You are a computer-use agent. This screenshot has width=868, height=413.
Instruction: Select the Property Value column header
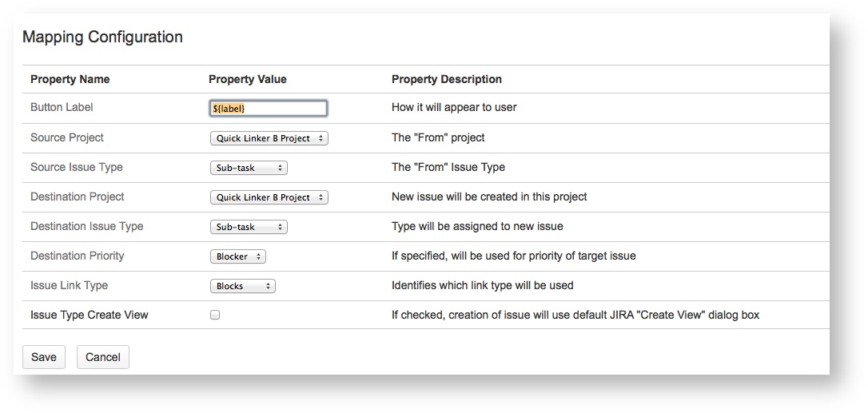[247, 79]
